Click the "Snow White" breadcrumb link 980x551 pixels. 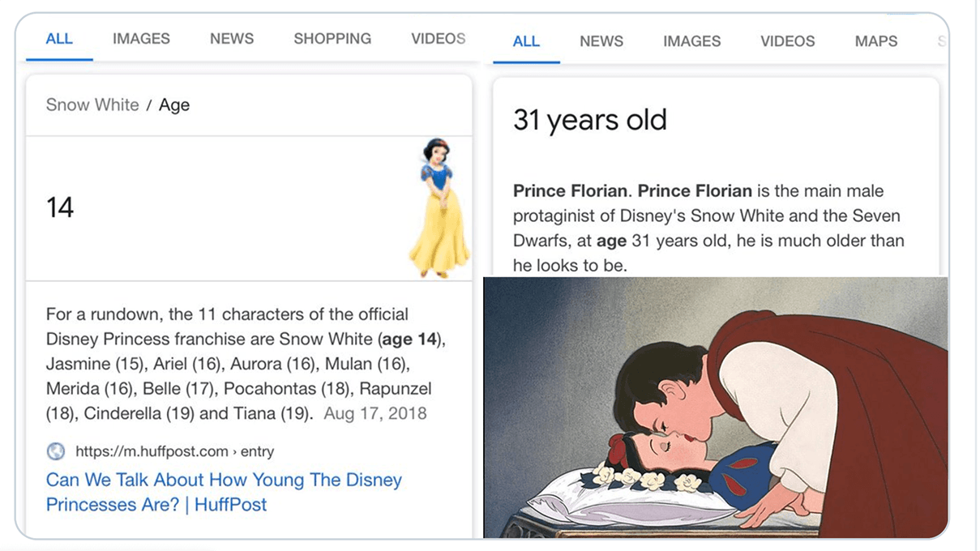tap(92, 105)
